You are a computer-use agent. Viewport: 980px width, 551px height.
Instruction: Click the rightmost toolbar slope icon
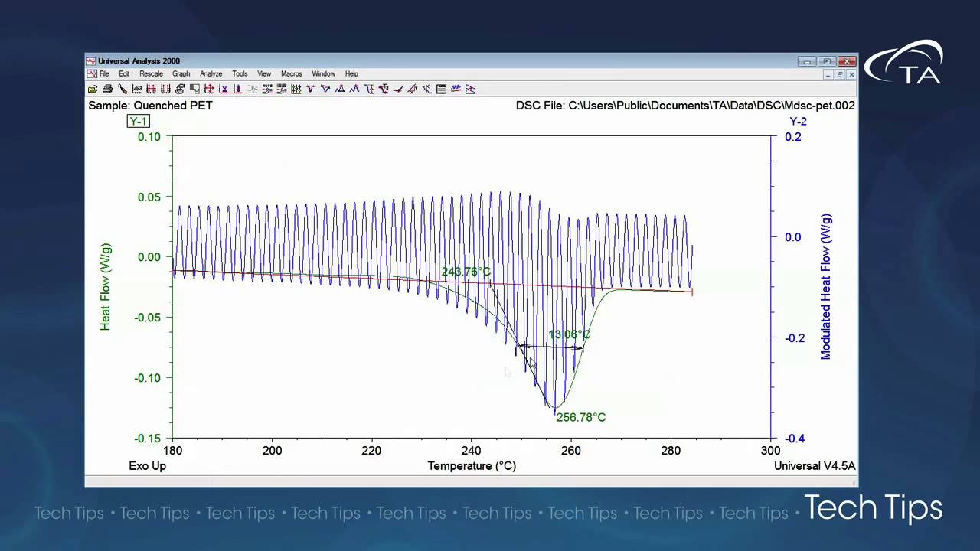(470, 90)
